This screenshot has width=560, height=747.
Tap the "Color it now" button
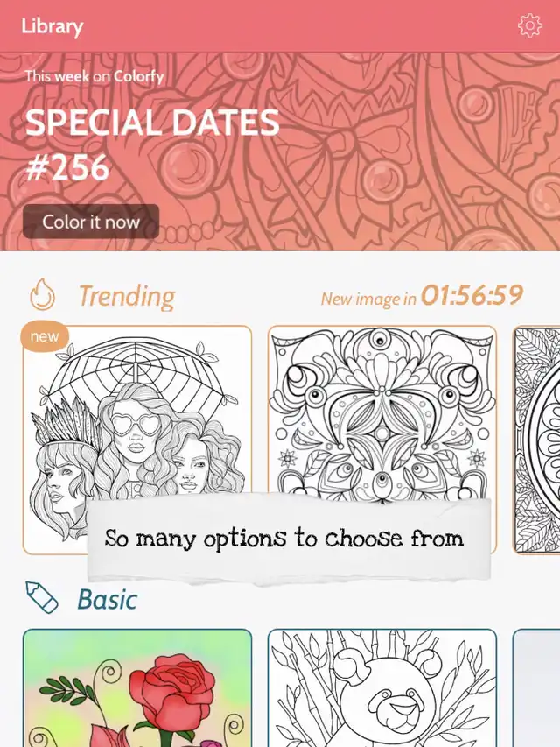click(91, 222)
